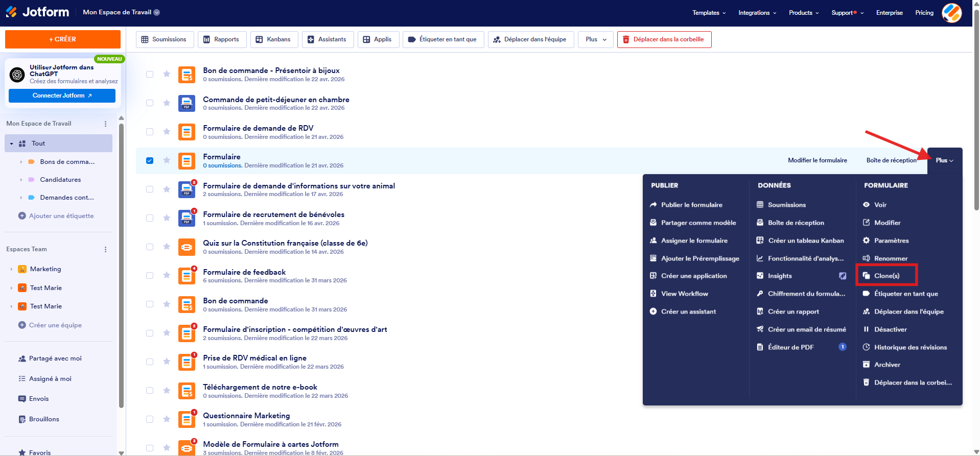Star the Formulaire de demande de RDV form
Image resolution: width=980 pixels, height=456 pixels.
pos(167,132)
